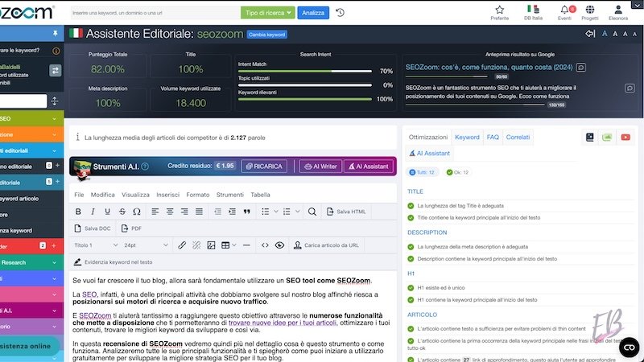This screenshot has width=644, height=362.
Task: Center align text
Action: [170, 212]
